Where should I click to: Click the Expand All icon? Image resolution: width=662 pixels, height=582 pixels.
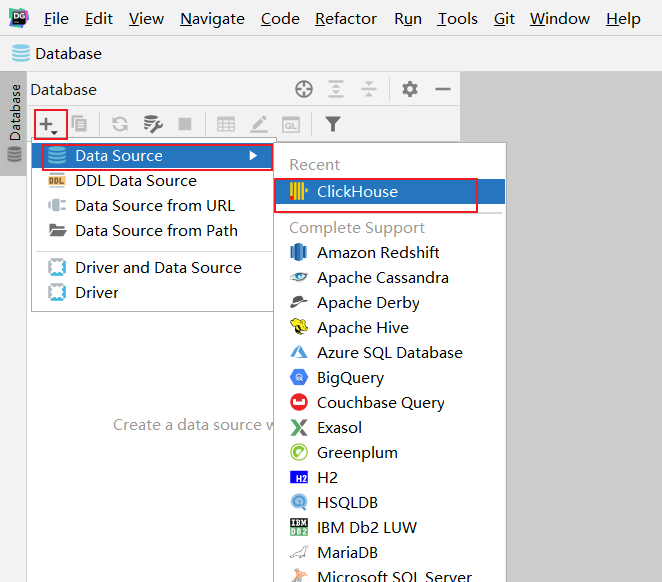click(x=336, y=89)
